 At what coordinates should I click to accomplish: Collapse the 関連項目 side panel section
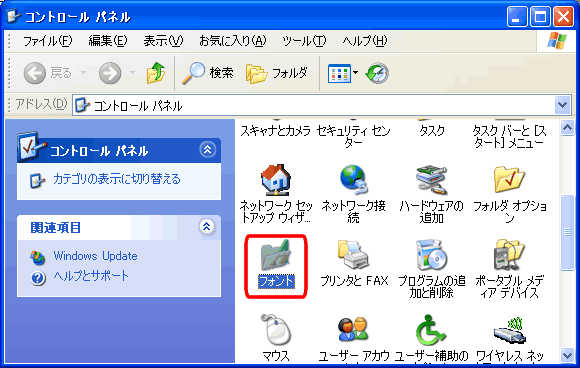[x=207, y=226]
